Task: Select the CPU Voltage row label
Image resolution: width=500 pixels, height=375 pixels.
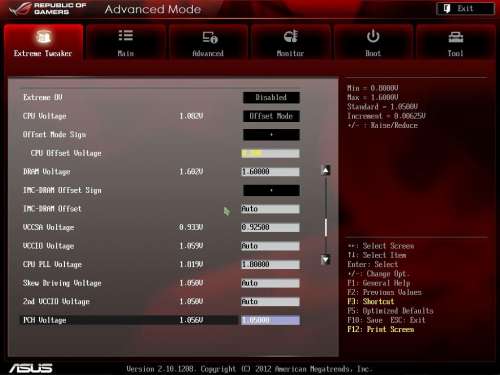Action: (45, 116)
